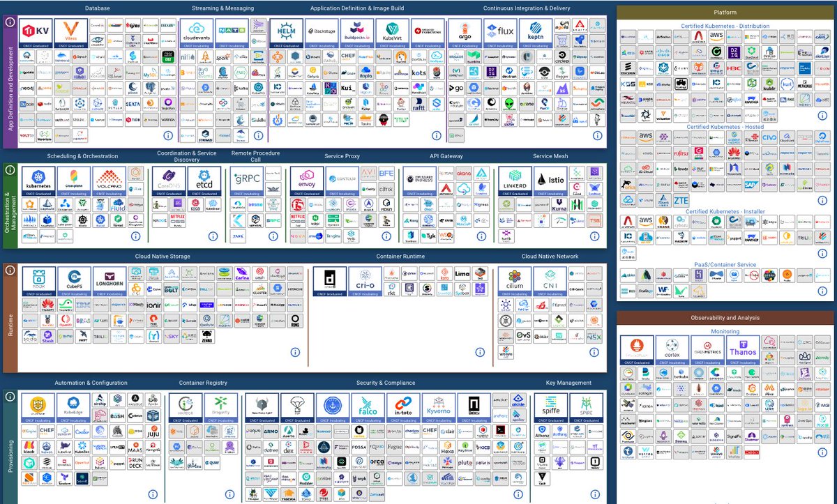Image resolution: width=837 pixels, height=504 pixels.
Task: Show info for Key Management section
Action: (594, 494)
